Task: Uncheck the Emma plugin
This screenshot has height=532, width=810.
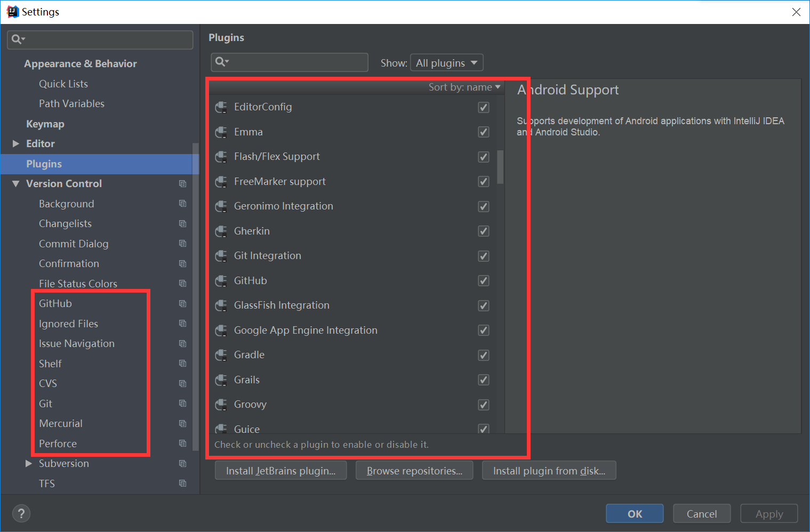Action: tap(484, 132)
